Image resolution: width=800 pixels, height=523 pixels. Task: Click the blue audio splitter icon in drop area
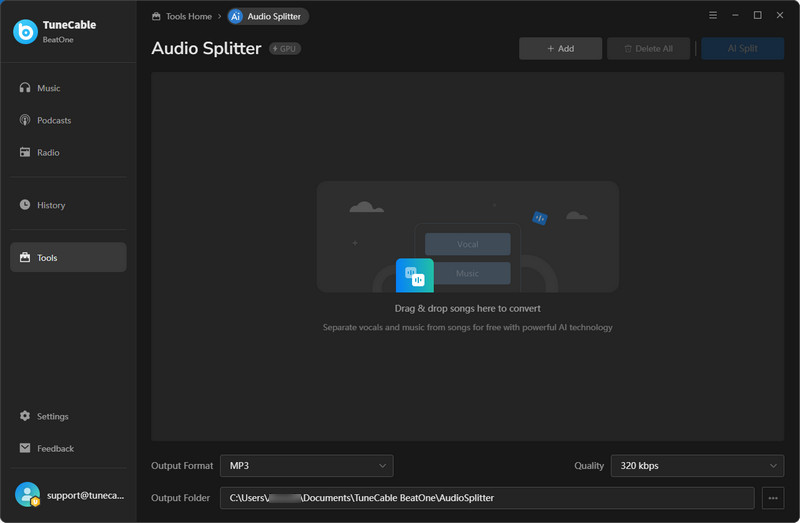[x=415, y=275]
